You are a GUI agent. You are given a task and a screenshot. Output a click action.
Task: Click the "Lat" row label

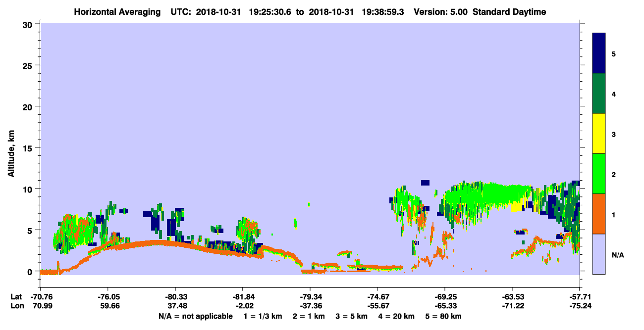pyautogui.click(x=16, y=297)
